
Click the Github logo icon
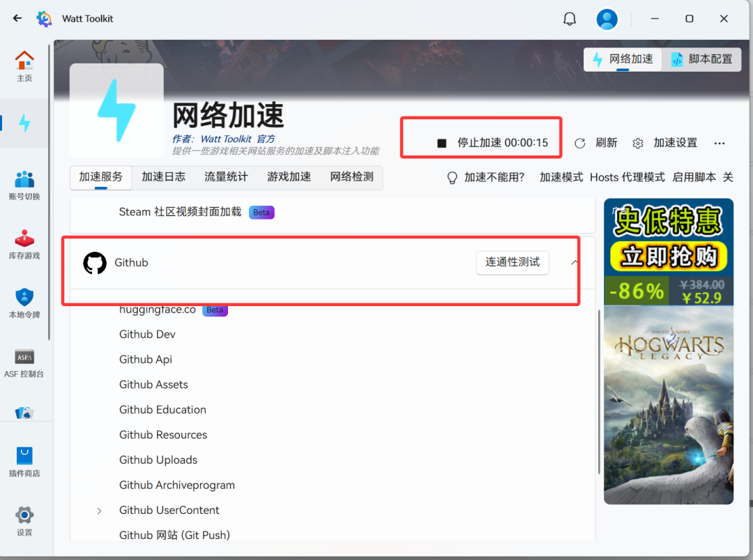(x=95, y=263)
